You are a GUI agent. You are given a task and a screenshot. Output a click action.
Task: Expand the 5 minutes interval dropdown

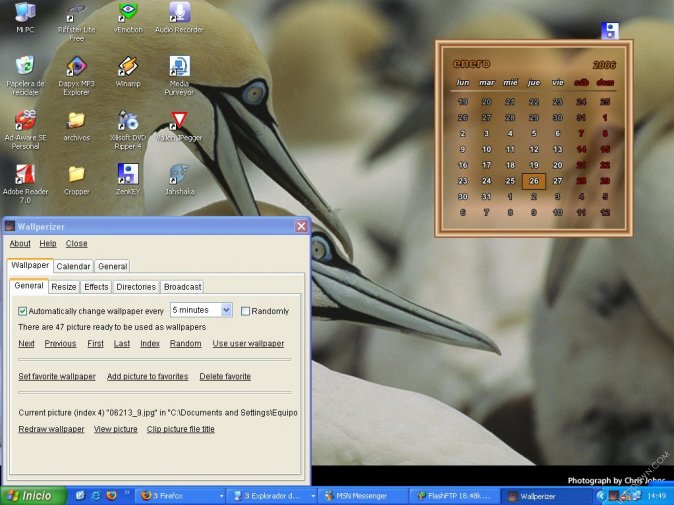tap(225, 311)
